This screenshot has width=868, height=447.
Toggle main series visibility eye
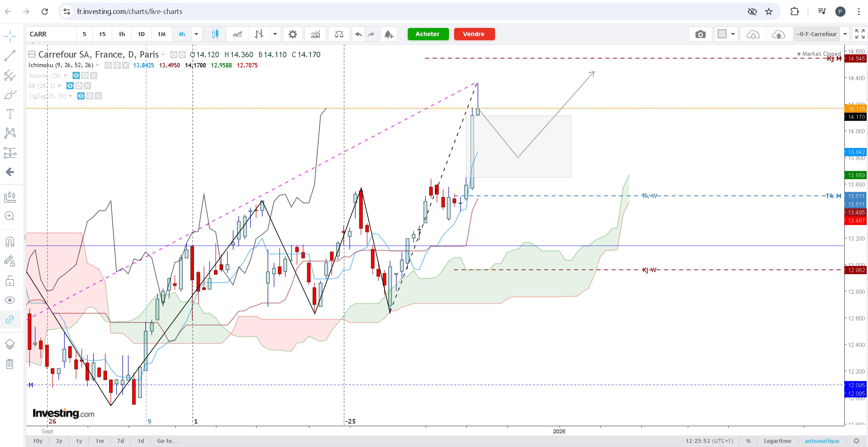[x=174, y=55]
